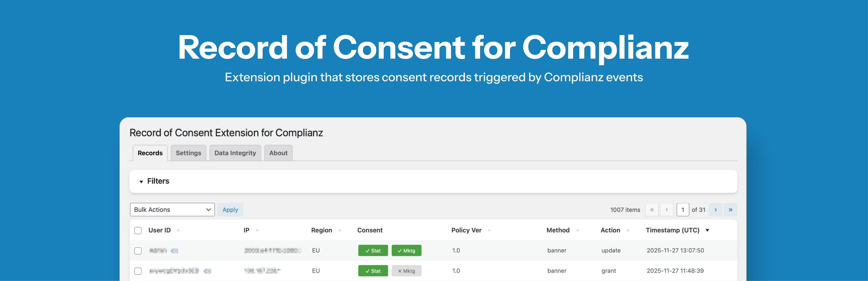Collapse the Filters section
868x281 pixels.
[142, 181]
